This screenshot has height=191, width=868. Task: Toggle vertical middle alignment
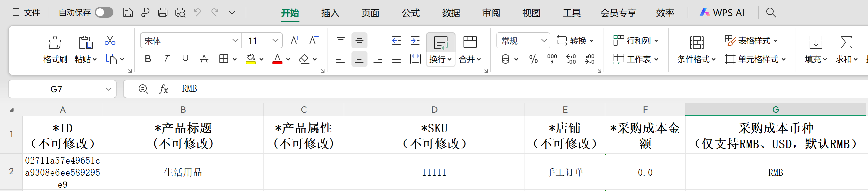[x=359, y=41]
